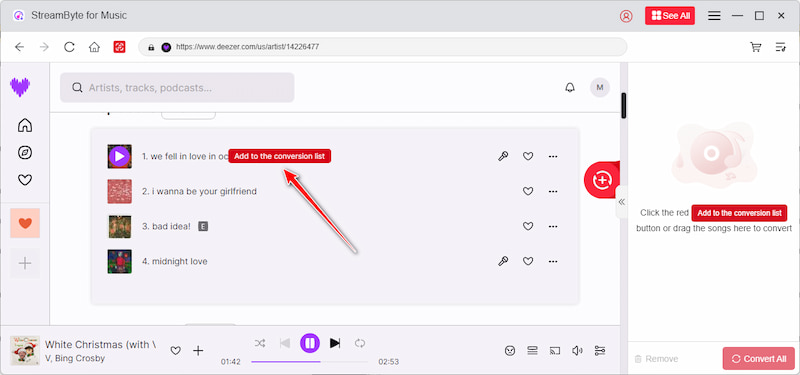Image resolution: width=800 pixels, height=375 pixels.
Task: Show lyrics microphone for midnight love
Action: coord(503,261)
